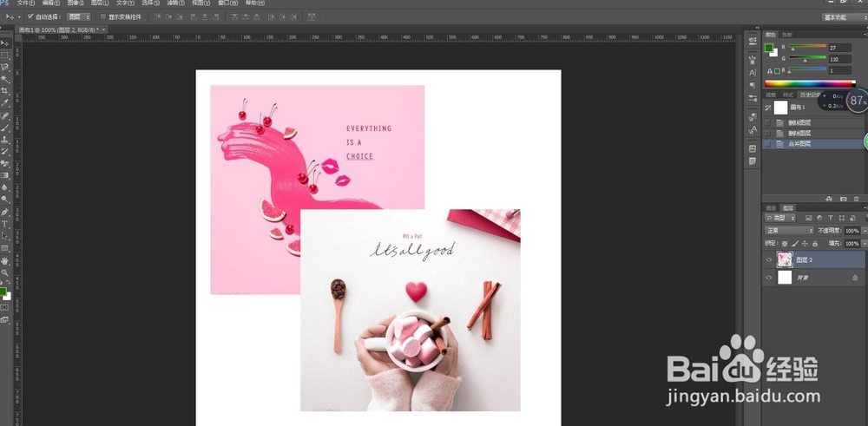Toggle history brush source box for 合并图层 state
Screen dimensions: 868x426
tap(767, 144)
